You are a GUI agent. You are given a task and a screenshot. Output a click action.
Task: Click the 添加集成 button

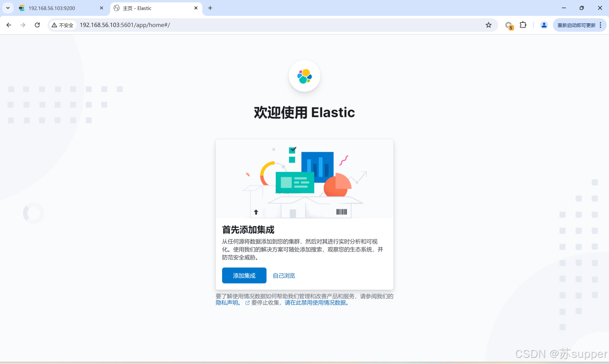[x=244, y=275]
